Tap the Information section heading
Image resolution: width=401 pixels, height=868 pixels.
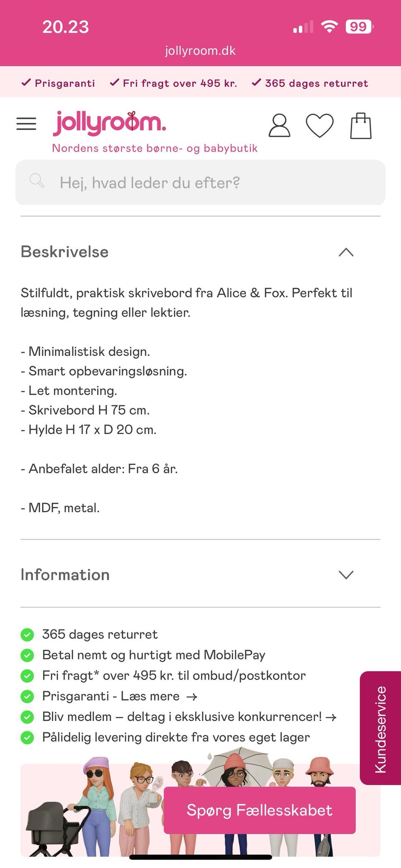pyautogui.click(x=65, y=575)
